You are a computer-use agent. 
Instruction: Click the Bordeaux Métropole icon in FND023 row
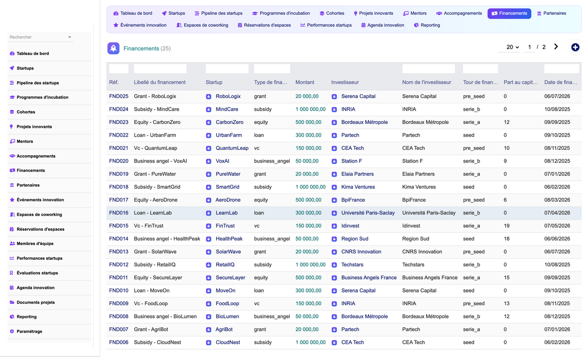pos(334,122)
